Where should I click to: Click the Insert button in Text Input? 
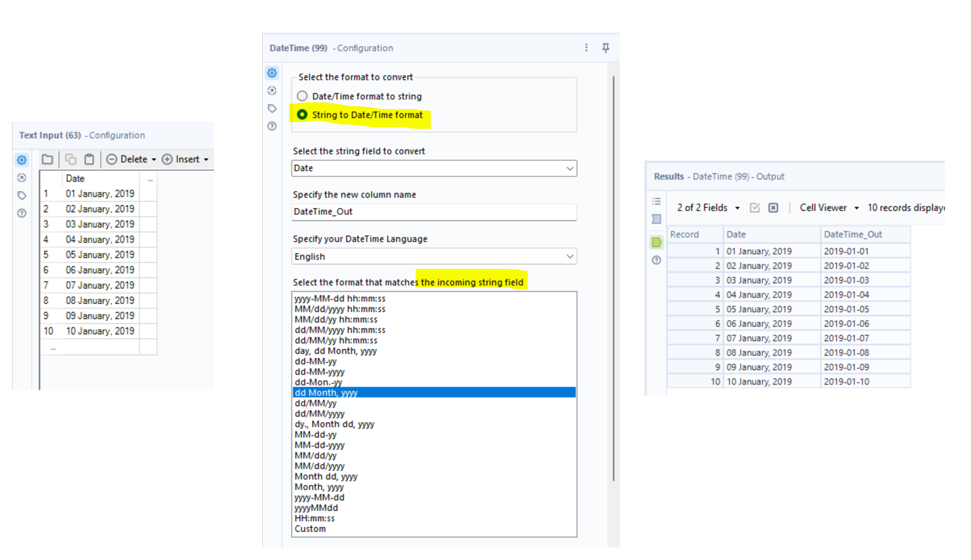(x=187, y=159)
